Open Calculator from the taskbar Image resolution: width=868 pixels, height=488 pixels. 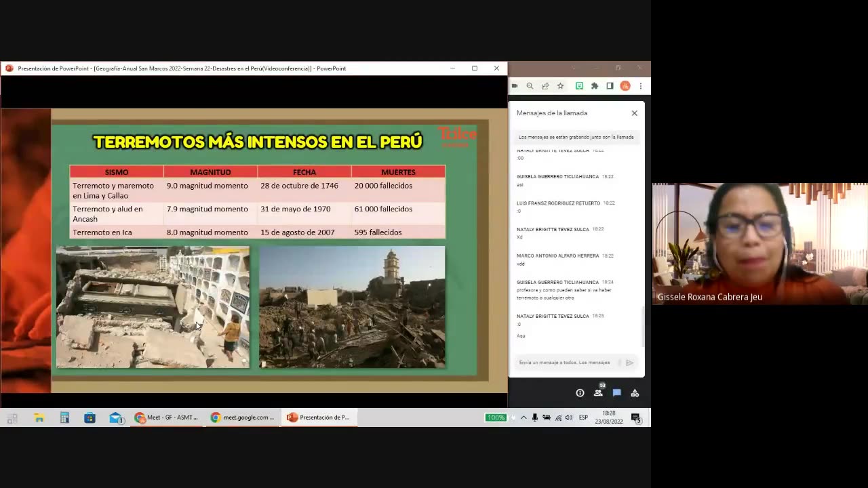point(64,418)
